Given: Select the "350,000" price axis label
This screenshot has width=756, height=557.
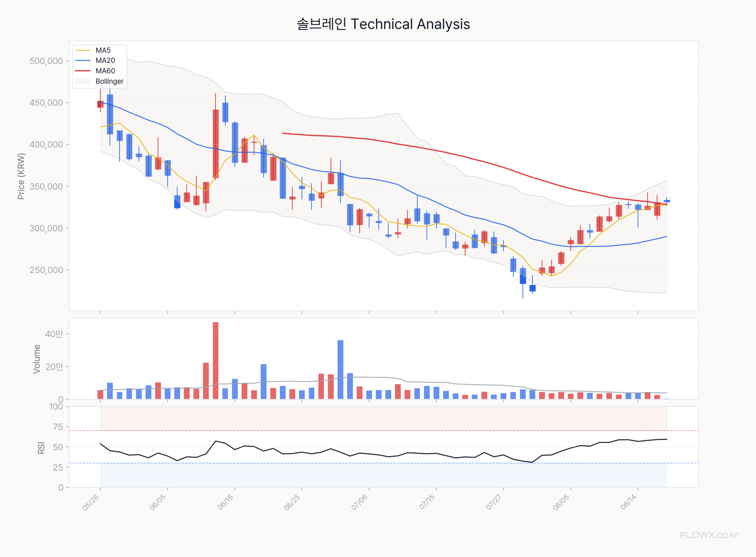Looking at the screenshot, I should (x=46, y=186).
